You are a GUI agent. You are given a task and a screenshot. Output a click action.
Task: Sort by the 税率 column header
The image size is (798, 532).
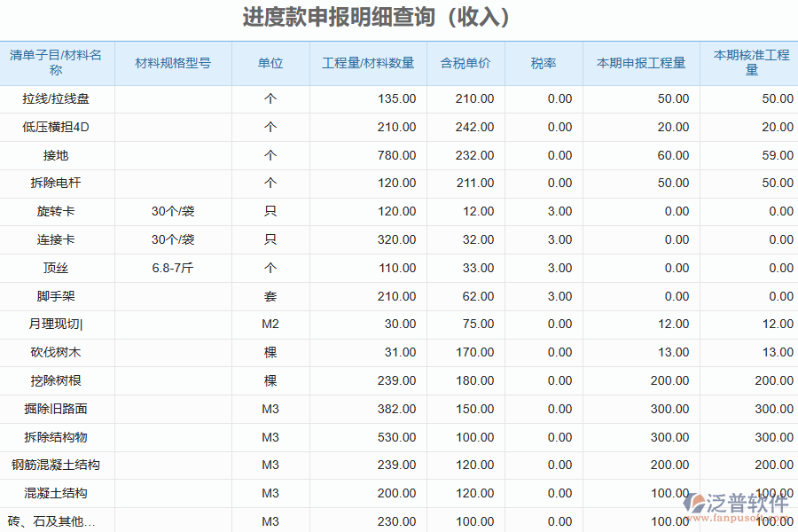[542, 63]
